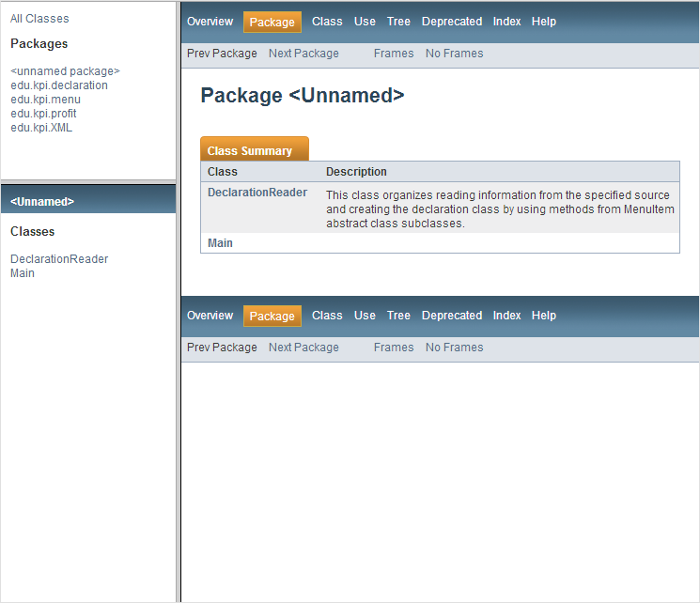The image size is (700, 603).
Task: Click No Frames link in bottom sub-navigation
Action: [x=455, y=348]
